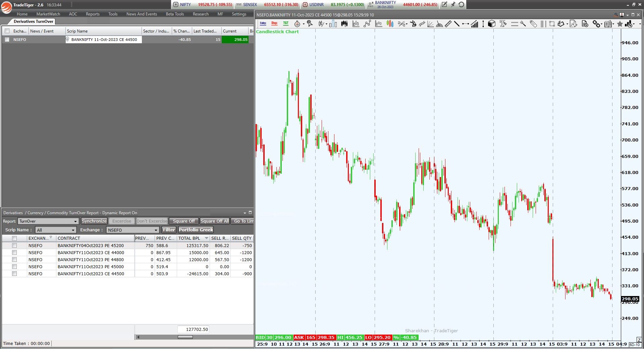Viewport: 644px width, 349px height.
Task: Select the ruler measure tool icon
Action: (x=448, y=24)
